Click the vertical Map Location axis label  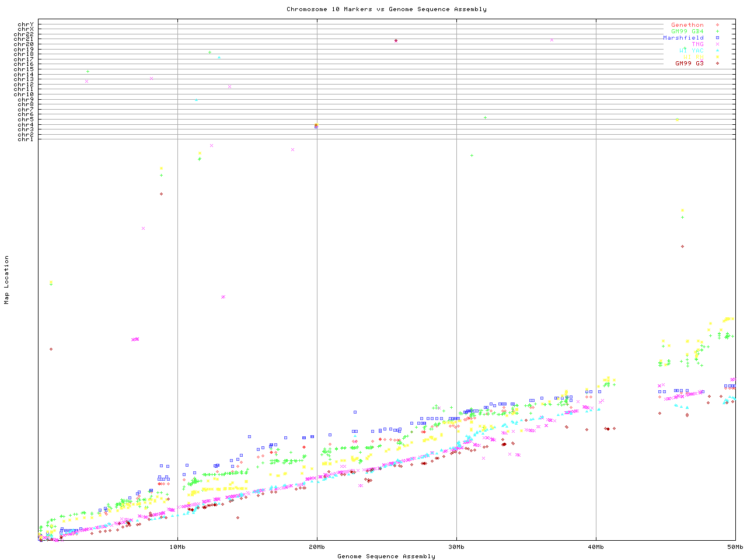pos(7,280)
